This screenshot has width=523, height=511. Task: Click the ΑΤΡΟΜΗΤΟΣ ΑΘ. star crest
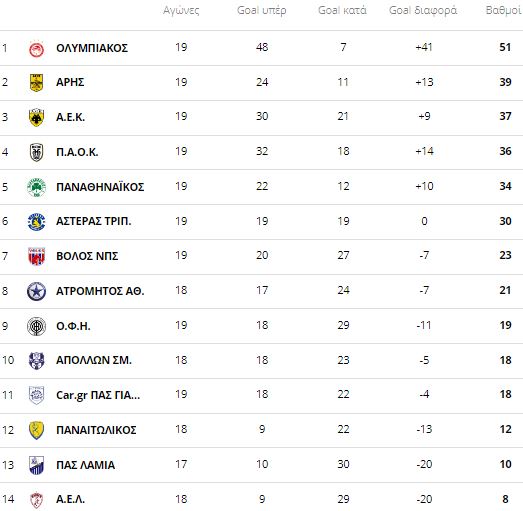pos(36,291)
